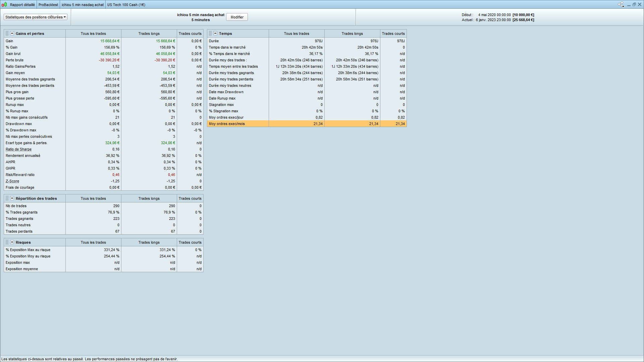Collapse the Temps section
This screenshot has height=362, width=644.
click(x=215, y=34)
